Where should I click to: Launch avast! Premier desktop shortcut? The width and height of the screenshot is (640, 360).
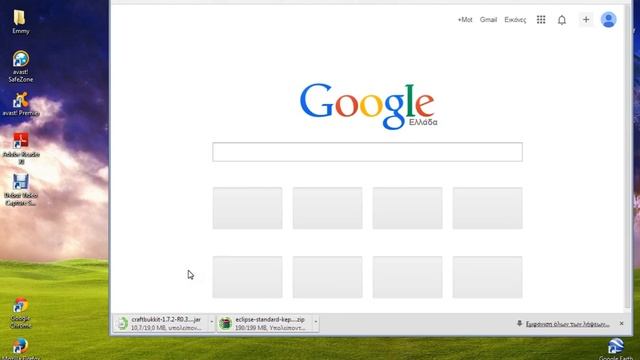(20, 104)
